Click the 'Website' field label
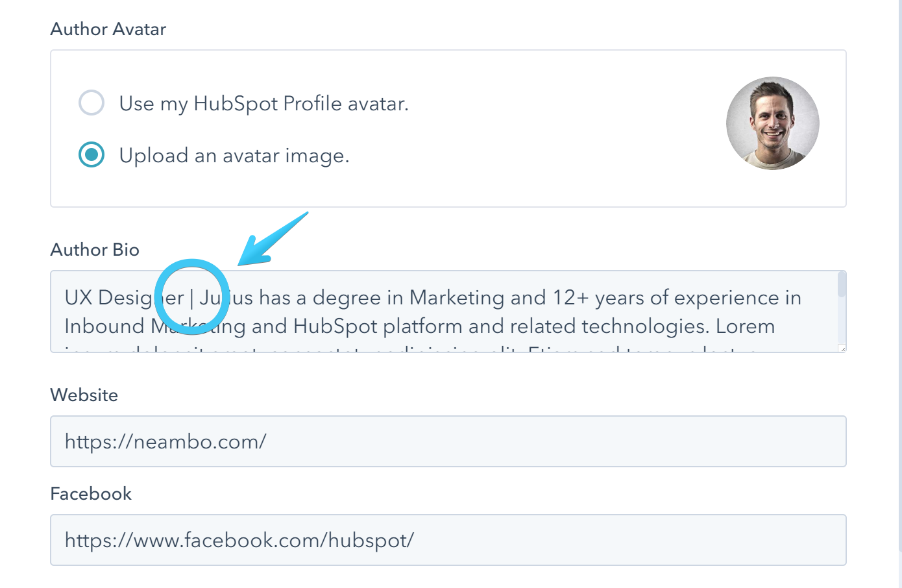902x588 pixels. point(84,395)
